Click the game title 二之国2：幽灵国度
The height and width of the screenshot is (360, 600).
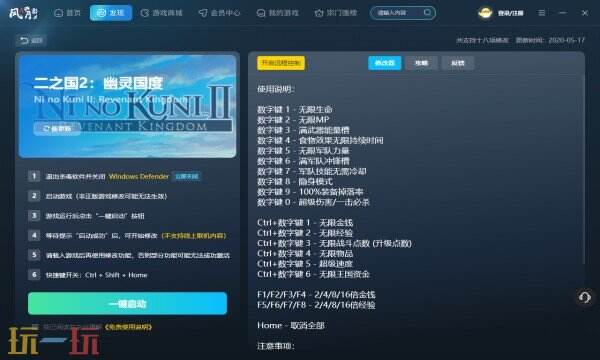[x=98, y=83]
